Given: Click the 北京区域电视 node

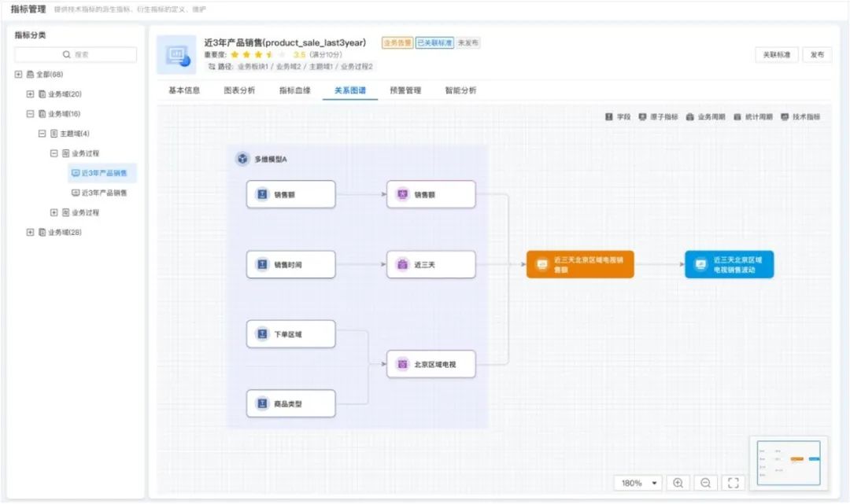Looking at the screenshot, I should (x=431, y=364).
